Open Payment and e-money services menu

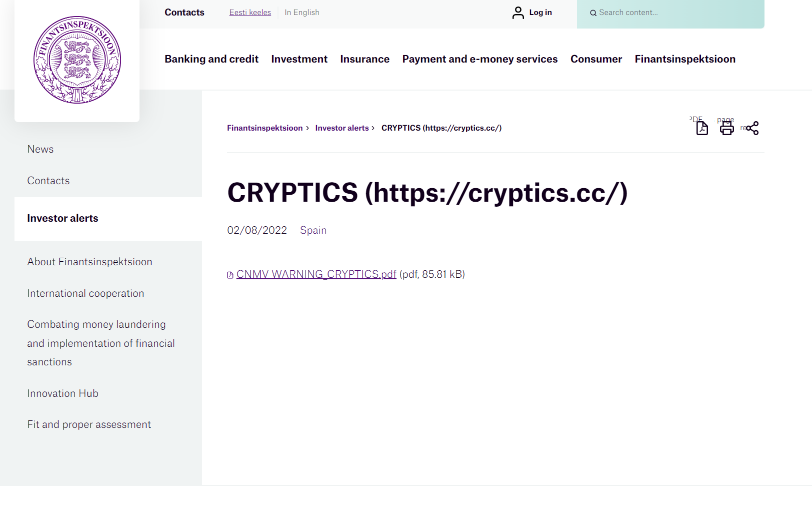pos(479,59)
